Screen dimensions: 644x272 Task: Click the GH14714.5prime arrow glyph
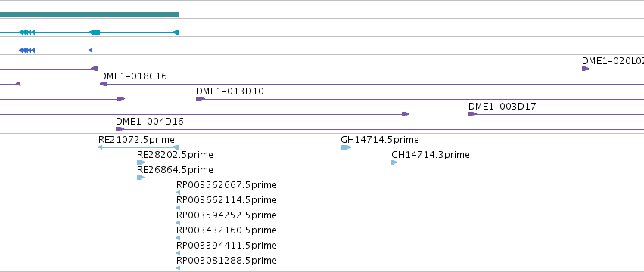coord(346,147)
